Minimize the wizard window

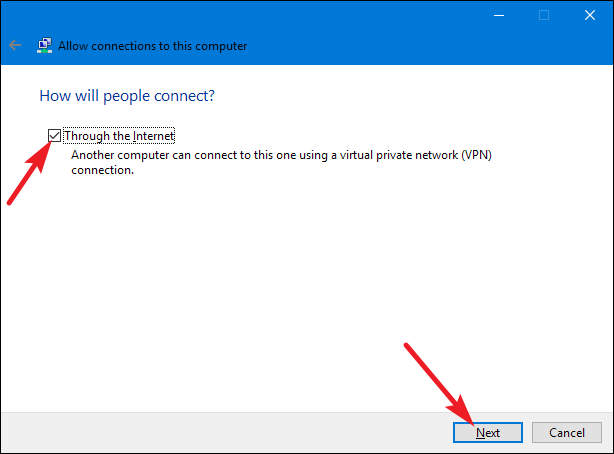tap(498, 15)
